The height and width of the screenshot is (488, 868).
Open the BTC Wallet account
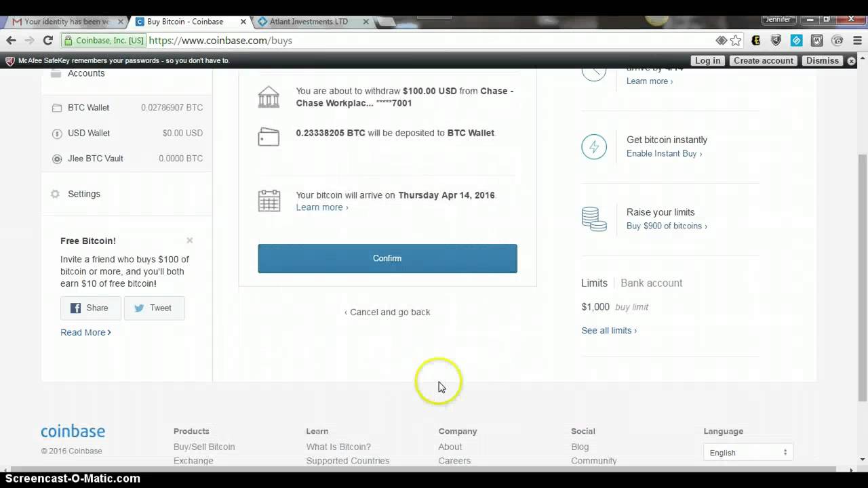[x=127, y=108]
